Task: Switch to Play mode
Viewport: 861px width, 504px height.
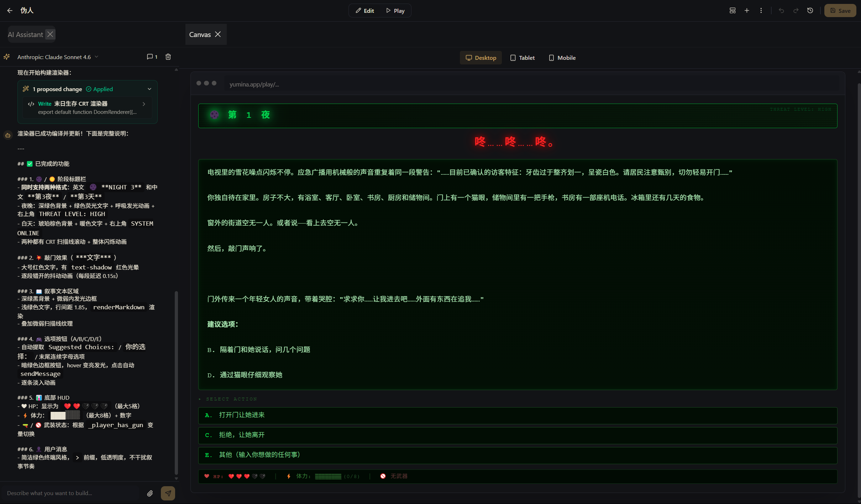Action: pos(395,11)
